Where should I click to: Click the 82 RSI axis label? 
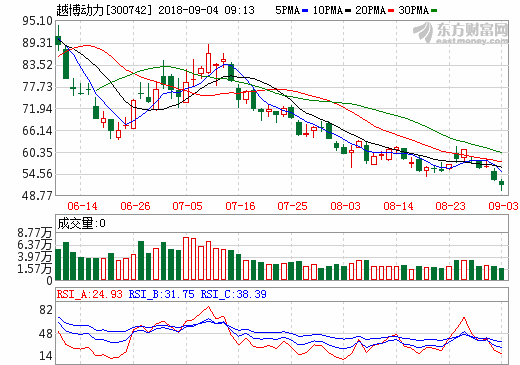click(x=46, y=310)
